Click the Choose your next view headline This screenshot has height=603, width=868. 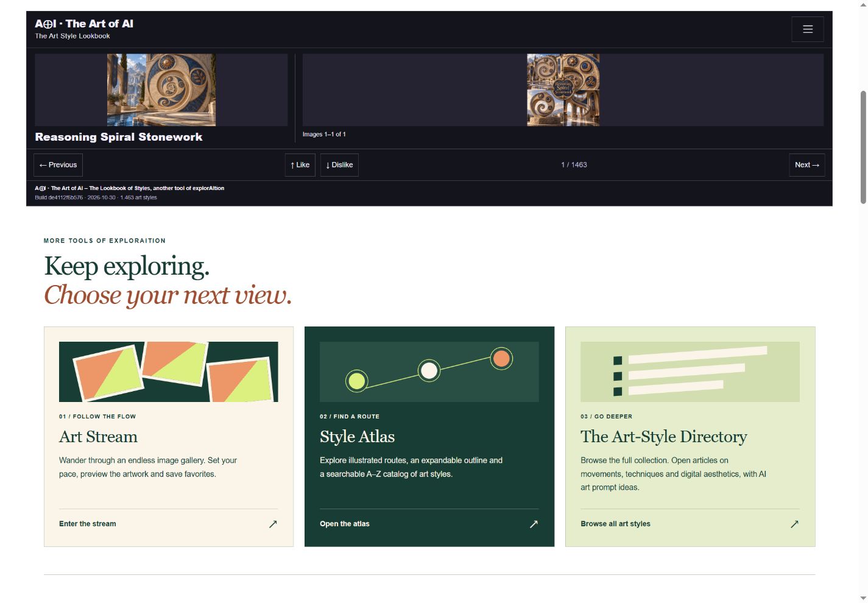coord(168,295)
